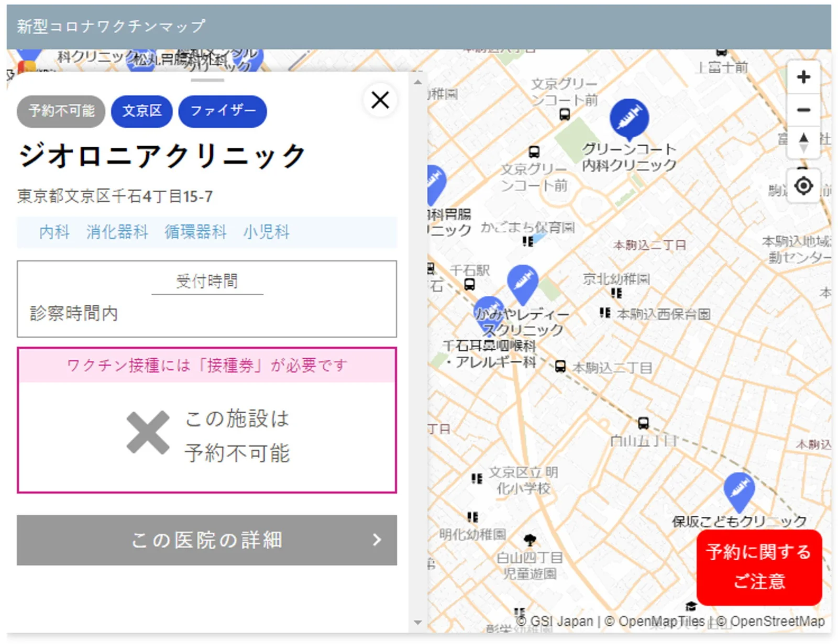Click the chevron arrow on この医院の詳細
This screenshot has width=838, height=644.
tap(377, 540)
